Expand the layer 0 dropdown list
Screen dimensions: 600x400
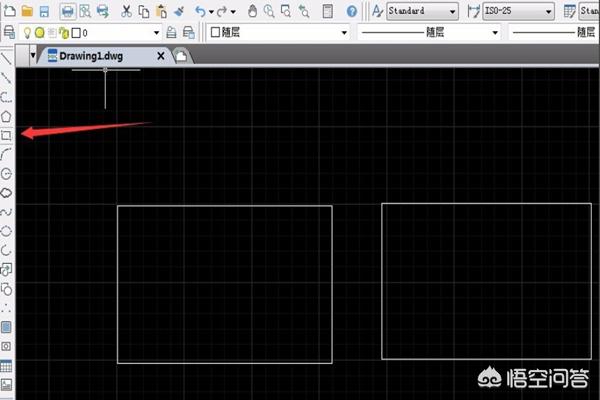point(159,33)
